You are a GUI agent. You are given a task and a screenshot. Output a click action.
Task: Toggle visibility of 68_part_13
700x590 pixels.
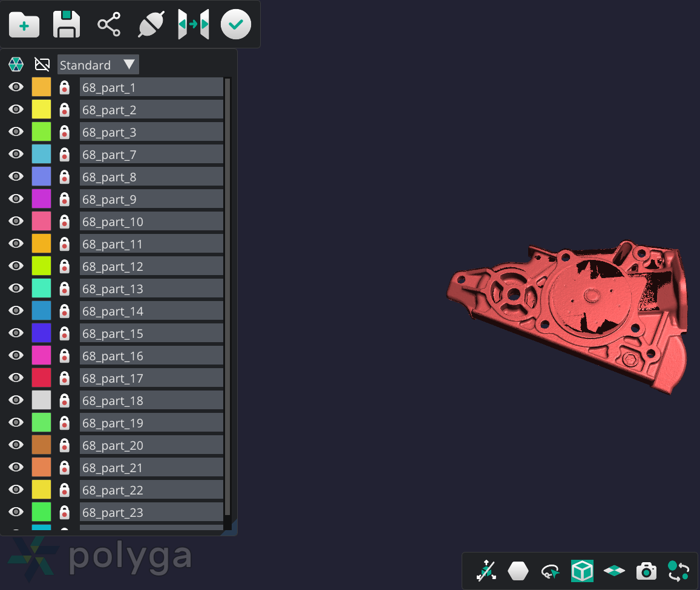click(x=15, y=288)
